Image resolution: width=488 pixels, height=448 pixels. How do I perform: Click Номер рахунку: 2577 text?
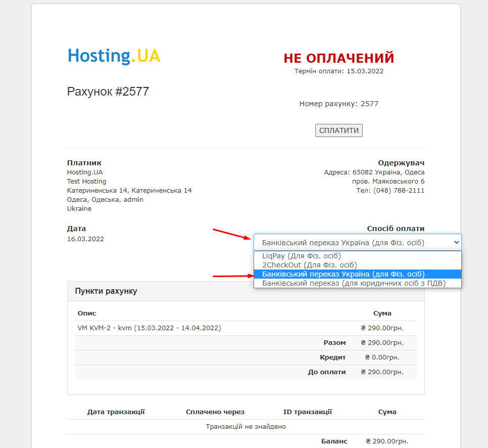pos(338,104)
